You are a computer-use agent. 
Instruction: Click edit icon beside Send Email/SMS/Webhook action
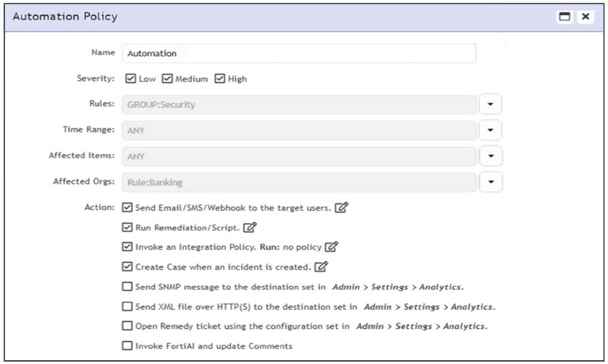pos(342,208)
